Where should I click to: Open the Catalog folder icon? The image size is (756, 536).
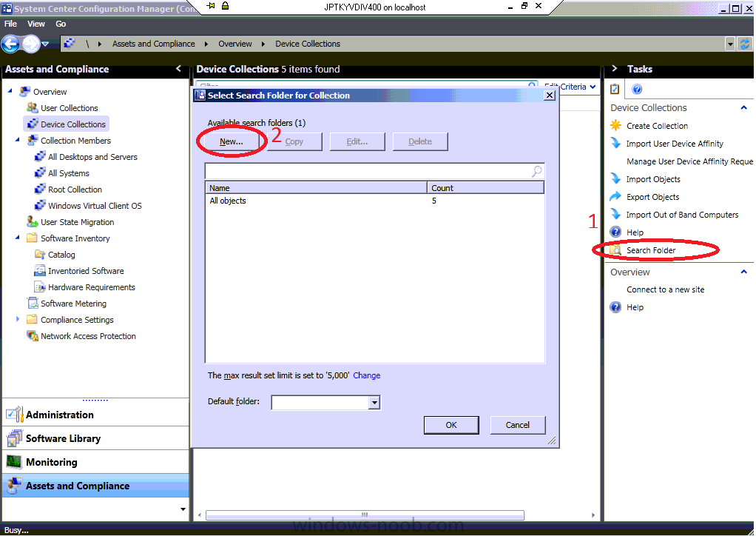coord(40,254)
